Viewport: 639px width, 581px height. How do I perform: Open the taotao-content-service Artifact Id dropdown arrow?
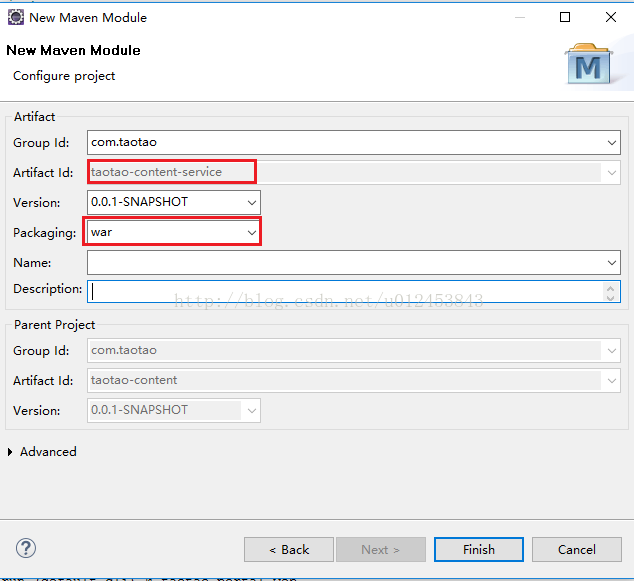611,173
